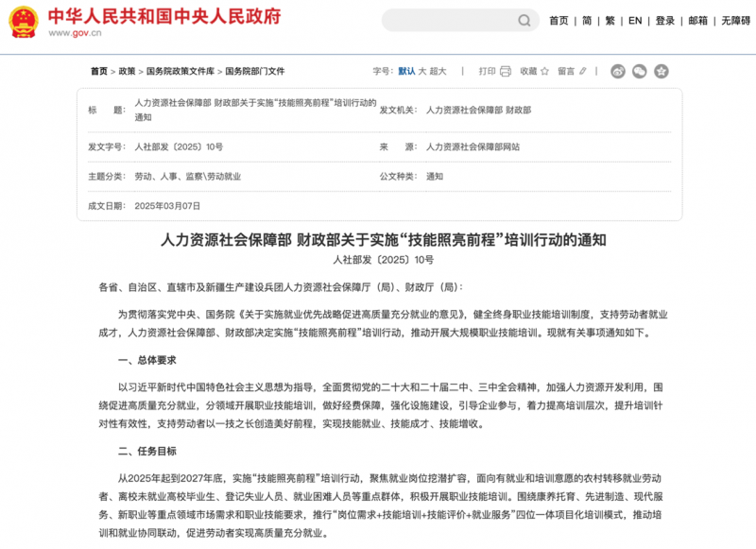Image resolution: width=756 pixels, height=549 pixels.
Task: Click the 登录 login link
Action: (665, 21)
